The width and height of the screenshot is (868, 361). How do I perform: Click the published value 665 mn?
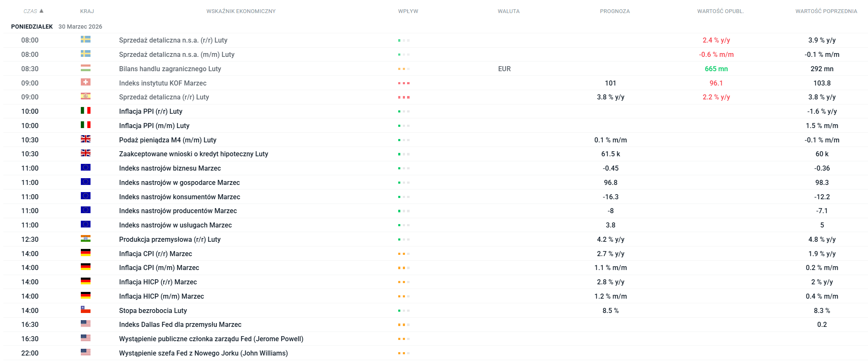pos(716,69)
